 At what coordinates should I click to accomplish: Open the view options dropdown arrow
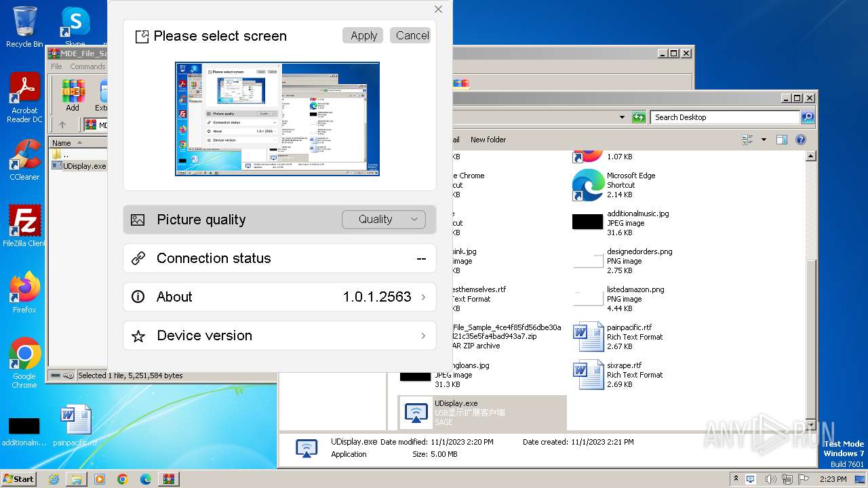click(x=764, y=140)
